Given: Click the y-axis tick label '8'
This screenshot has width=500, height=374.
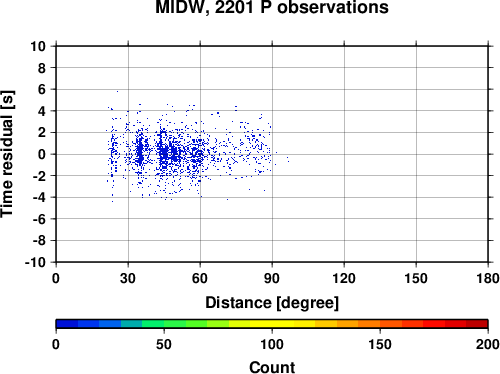Looking at the screenshot, I should pos(42,68).
